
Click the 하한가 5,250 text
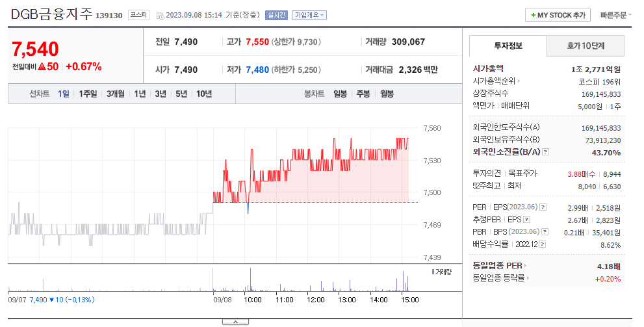[296, 70]
